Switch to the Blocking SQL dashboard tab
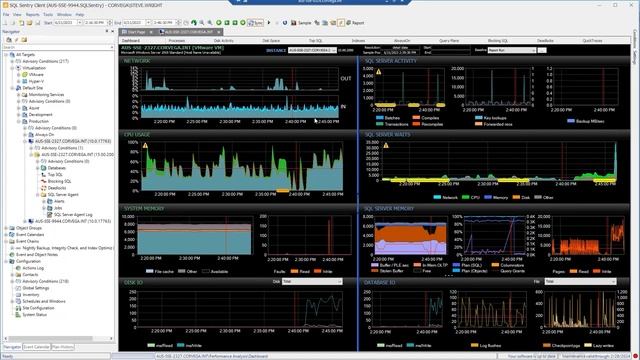Viewport: 640px width, 360px height. point(498,41)
